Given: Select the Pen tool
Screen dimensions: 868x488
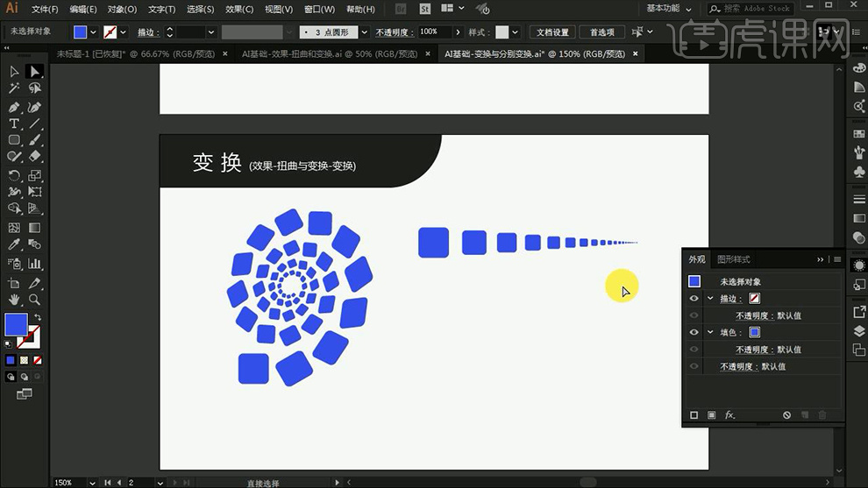Looking at the screenshot, I should click(x=14, y=107).
